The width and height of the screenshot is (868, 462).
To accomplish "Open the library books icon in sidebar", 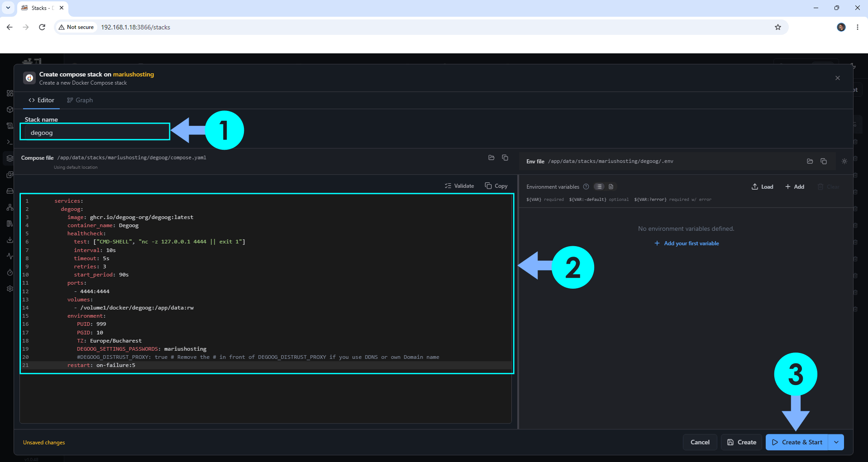I will pyautogui.click(x=10, y=224).
